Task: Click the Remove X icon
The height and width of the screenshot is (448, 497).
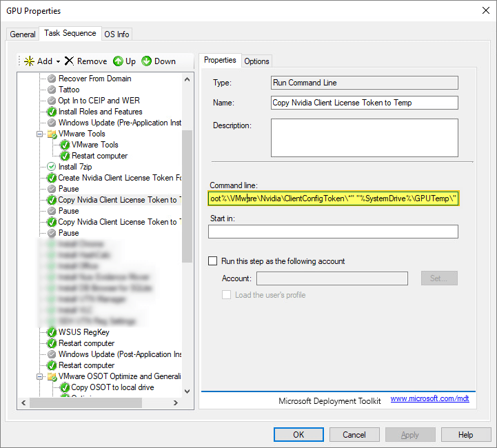Action: (69, 61)
